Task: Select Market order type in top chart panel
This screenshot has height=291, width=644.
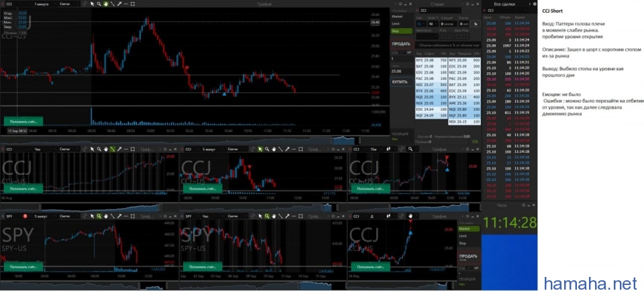Action: click(402, 17)
